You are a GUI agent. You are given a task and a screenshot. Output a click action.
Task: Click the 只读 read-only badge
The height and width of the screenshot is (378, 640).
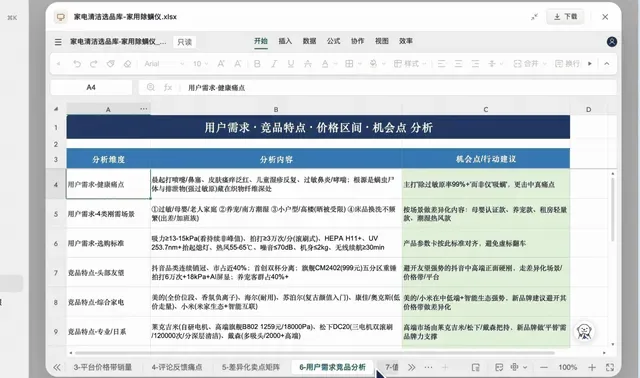click(184, 42)
